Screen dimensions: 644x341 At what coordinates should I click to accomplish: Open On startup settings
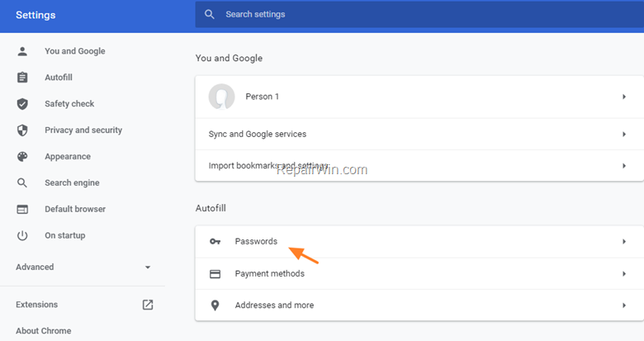coord(65,235)
